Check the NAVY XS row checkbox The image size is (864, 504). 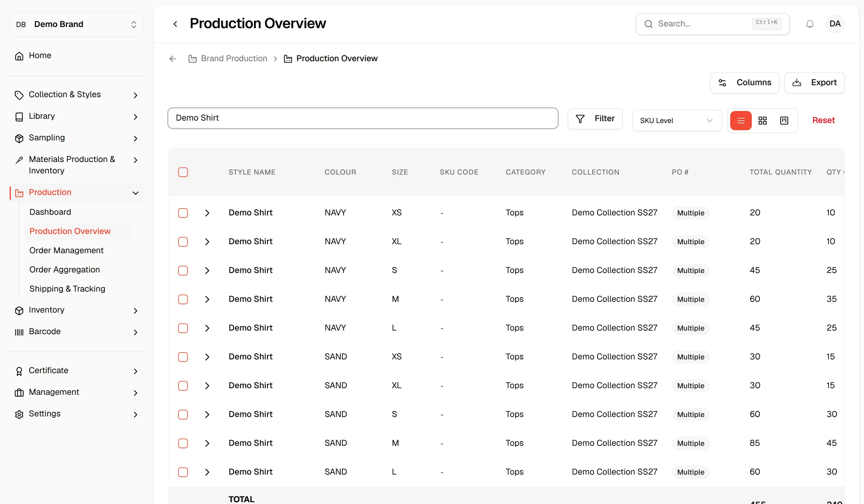tap(183, 213)
